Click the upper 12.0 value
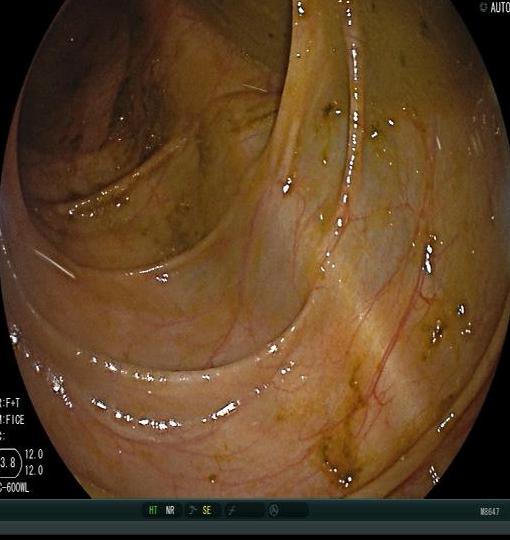 34,455
